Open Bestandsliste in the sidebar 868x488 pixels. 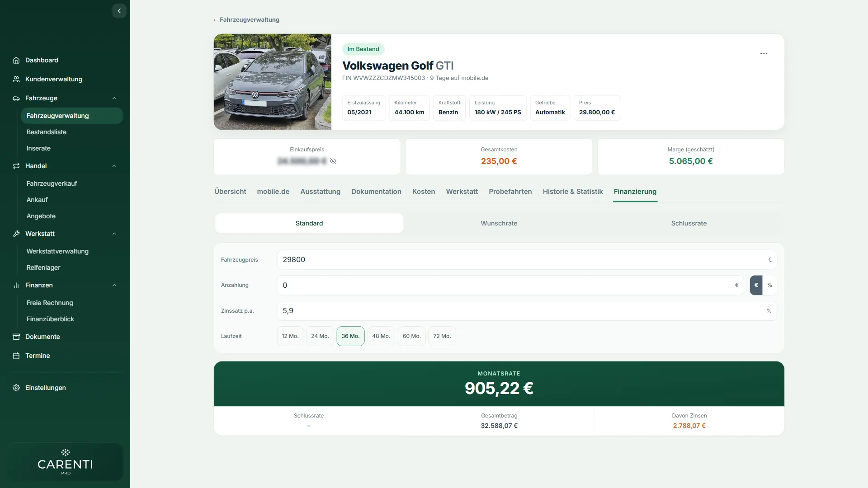coord(47,132)
